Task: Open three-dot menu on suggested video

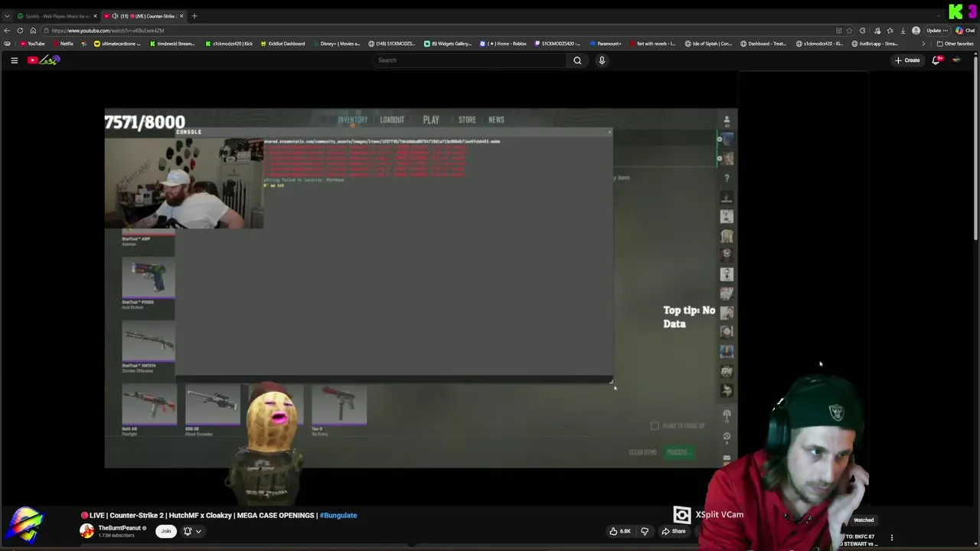Action: point(891,538)
